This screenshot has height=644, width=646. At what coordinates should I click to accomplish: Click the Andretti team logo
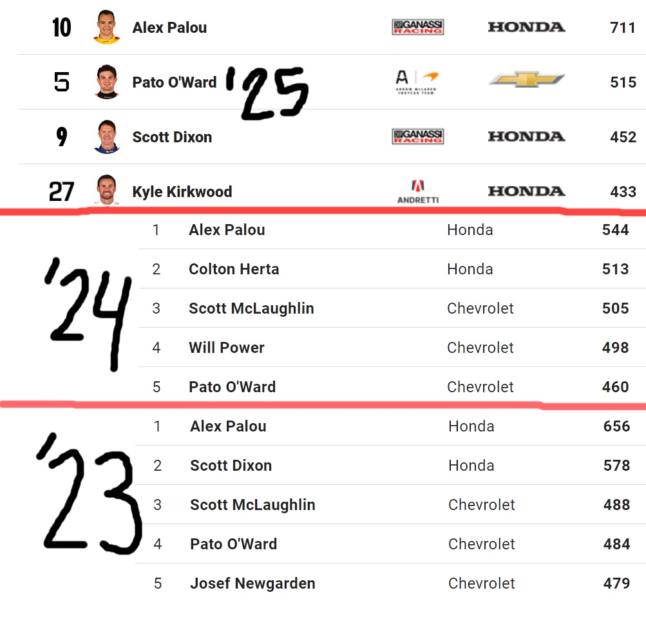coord(418,191)
